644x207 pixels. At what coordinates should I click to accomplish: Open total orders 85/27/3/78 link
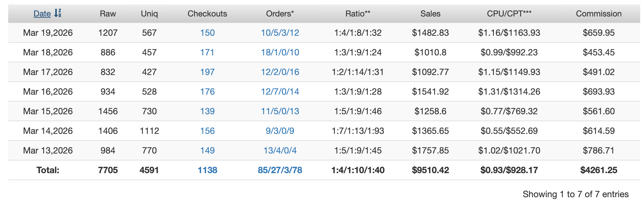coord(280,170)
